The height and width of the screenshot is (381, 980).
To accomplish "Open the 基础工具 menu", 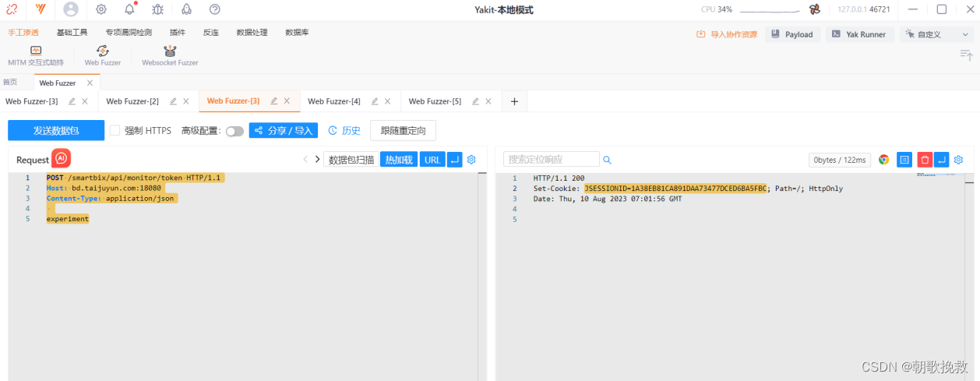I will 72,33.
